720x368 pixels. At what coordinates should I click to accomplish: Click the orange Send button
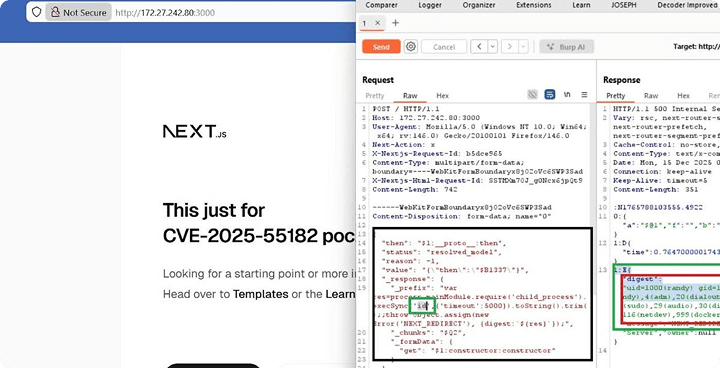pos(381,47)
